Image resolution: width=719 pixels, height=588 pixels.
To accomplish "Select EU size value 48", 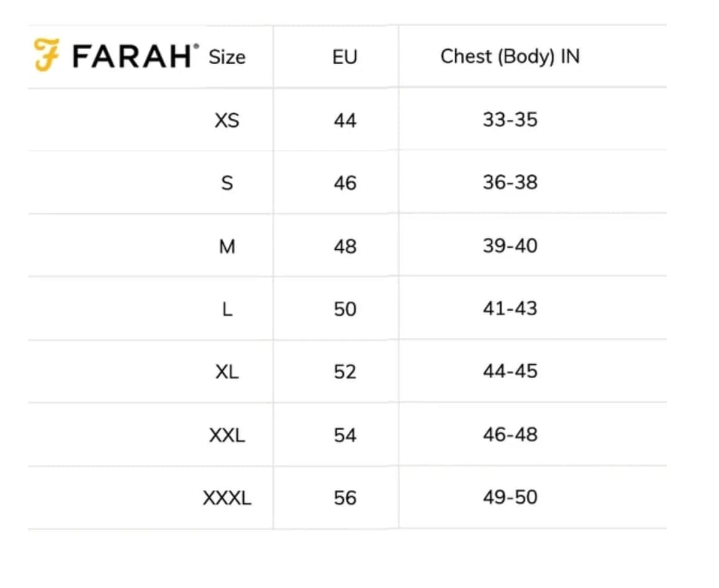I will pyautogui.click(x=345, y=247).
